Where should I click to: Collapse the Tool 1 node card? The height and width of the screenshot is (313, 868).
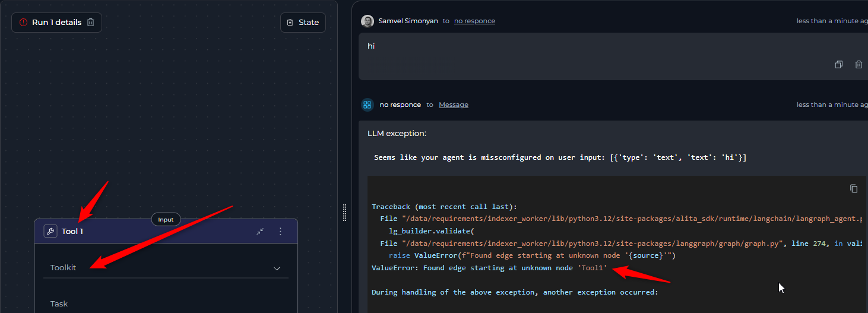pyautogui.click(x=260, y=232)
